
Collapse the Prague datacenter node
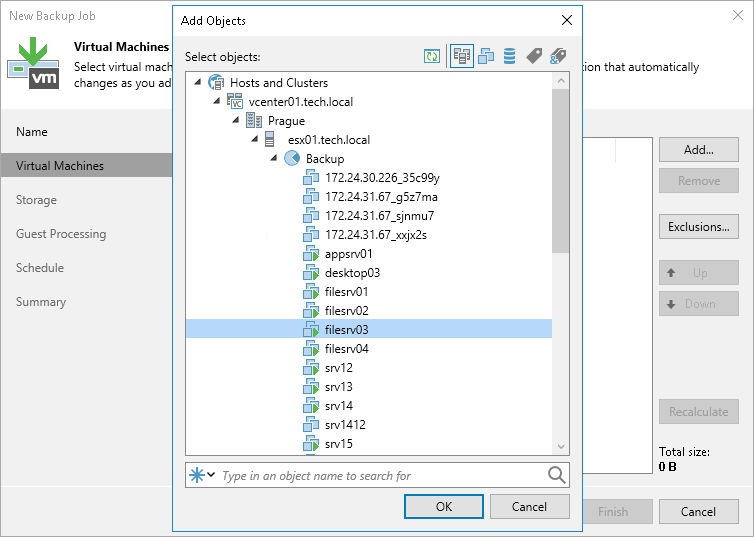(x=236, y=120)
